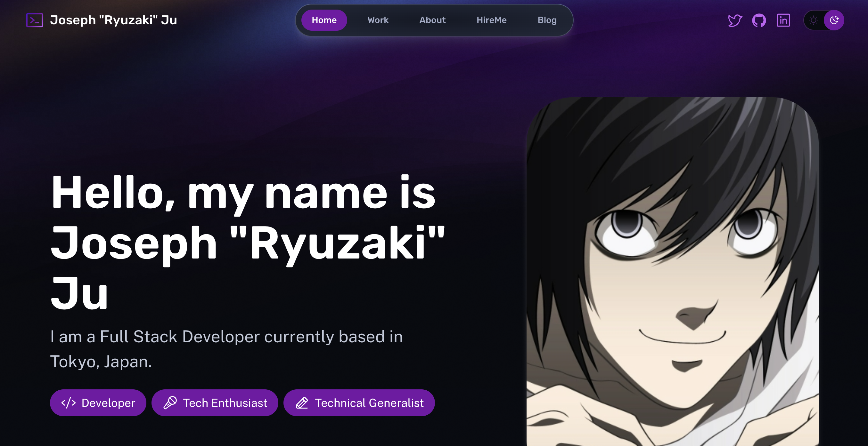Image resolution: width=868 pixels, height=446 pixels.
Task: Open the Blog page
Action: (x=547, y=20)
